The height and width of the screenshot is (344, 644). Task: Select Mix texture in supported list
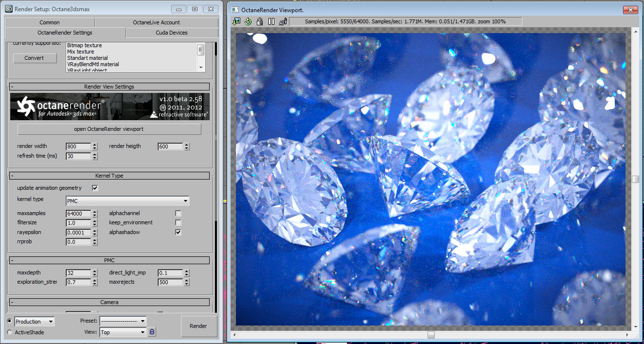point(81,52)
